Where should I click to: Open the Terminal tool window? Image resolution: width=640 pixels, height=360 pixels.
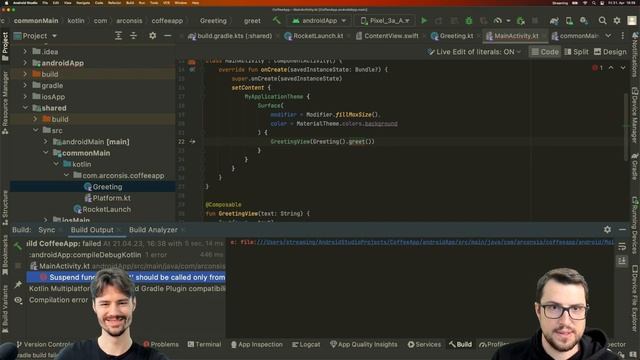(x=204, y=344)
